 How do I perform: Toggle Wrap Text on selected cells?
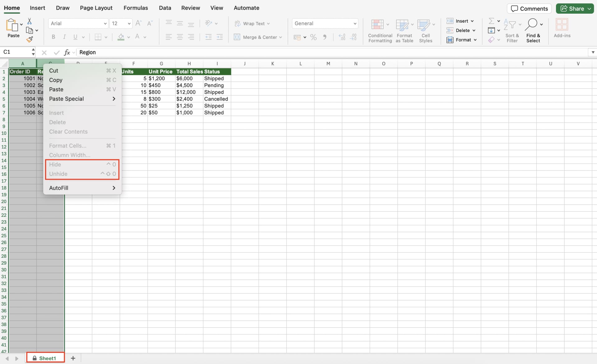coord(252,24)
